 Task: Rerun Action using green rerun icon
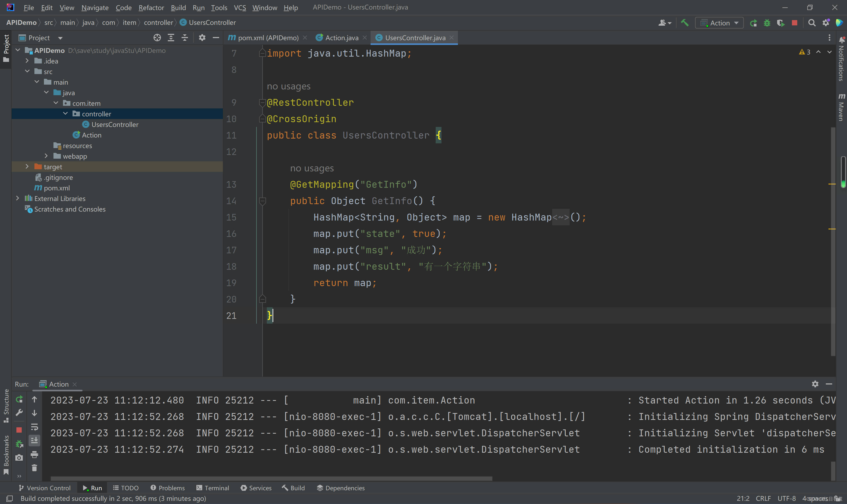pos(19,399)
